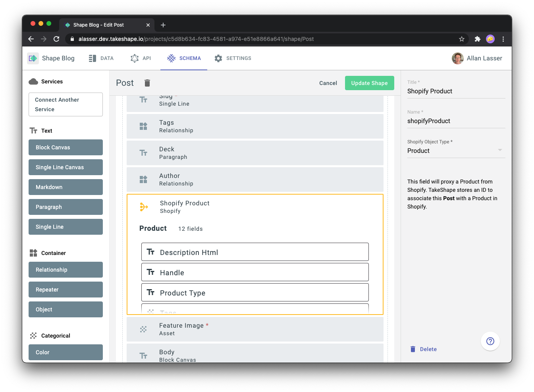Switch to the SCHEMA tab
The width and height of the screenshot is (534, 392).
tap(184, 58)
